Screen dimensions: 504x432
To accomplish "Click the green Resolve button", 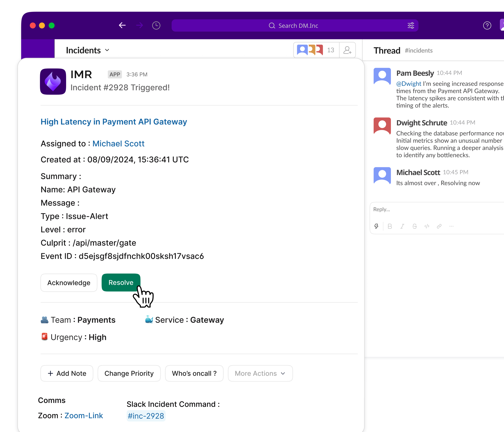I will [x=121, y=283].
